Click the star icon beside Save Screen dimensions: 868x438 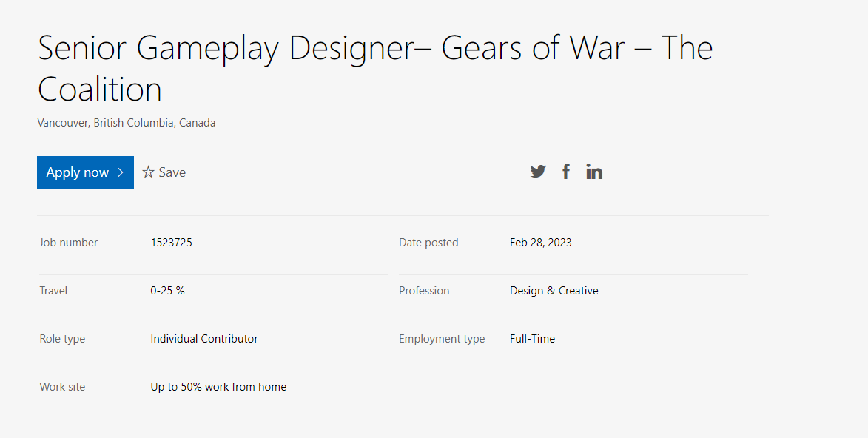pos(149,172)
